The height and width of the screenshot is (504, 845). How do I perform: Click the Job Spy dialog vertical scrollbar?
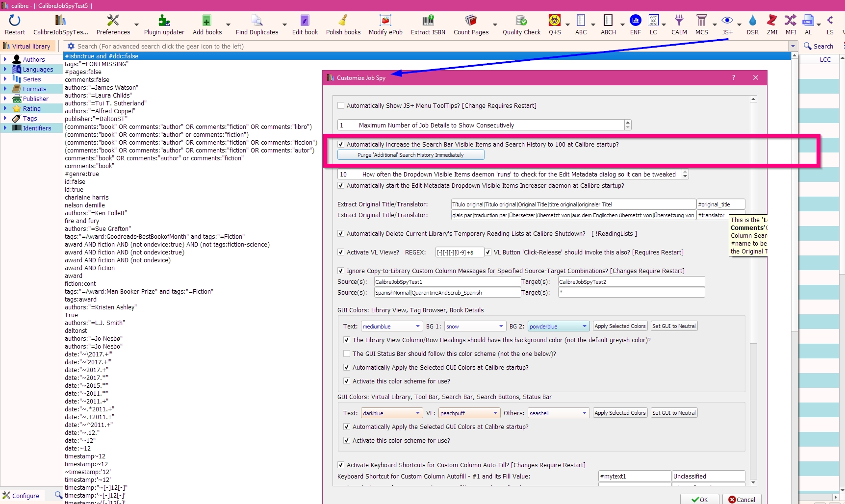[753, 291]
